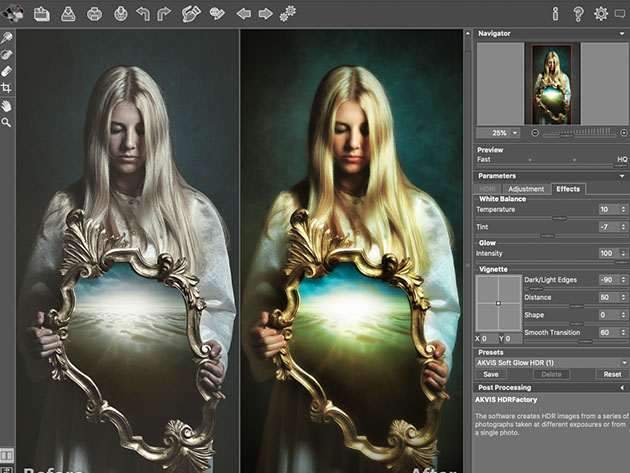Image resolution: width=630 pixels, height=473 pixels.
Task: Click the Redo arrow icon
Action: pos(164,14)
